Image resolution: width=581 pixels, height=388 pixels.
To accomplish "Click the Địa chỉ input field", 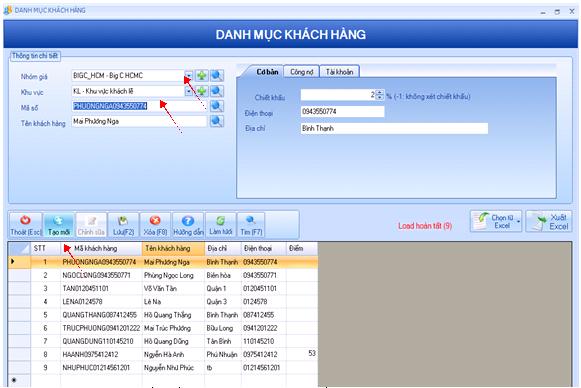I will [x=394, y=128].
